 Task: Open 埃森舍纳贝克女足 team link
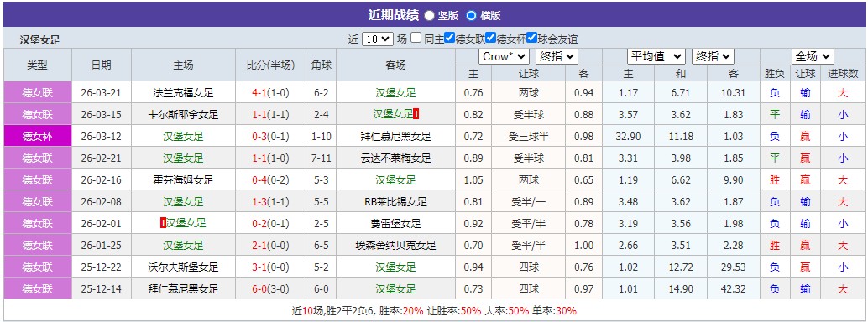tap(395, 245)
